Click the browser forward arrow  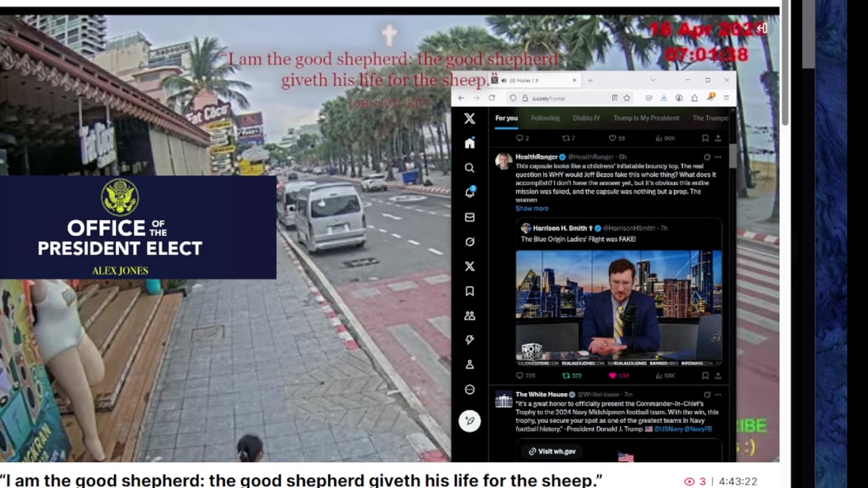(x=476, y=98)
